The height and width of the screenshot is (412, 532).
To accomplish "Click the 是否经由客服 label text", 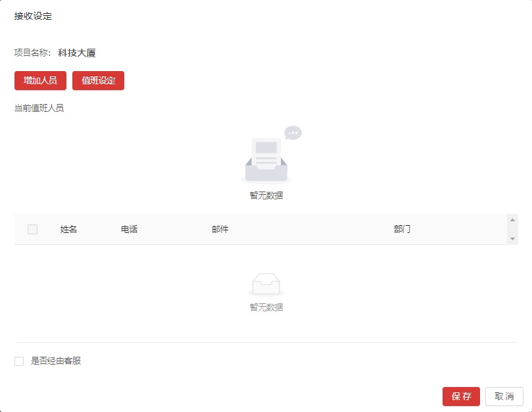I will tap(56, 361).
